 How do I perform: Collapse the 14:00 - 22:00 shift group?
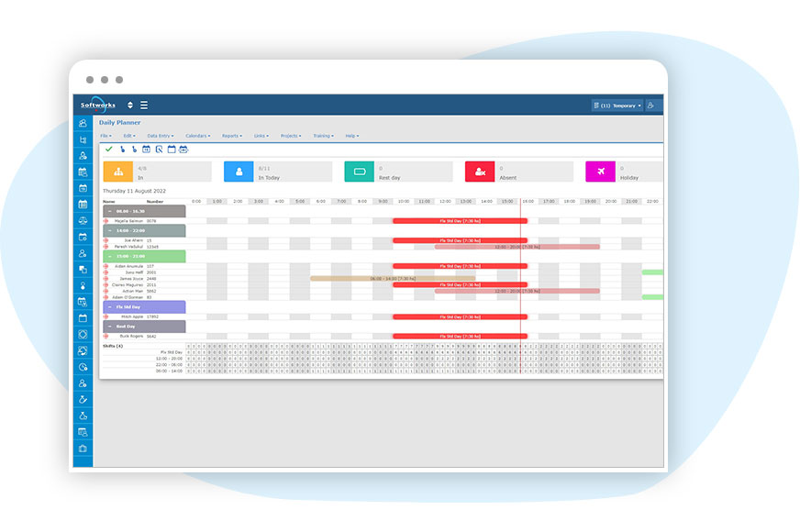pos(110,230)
